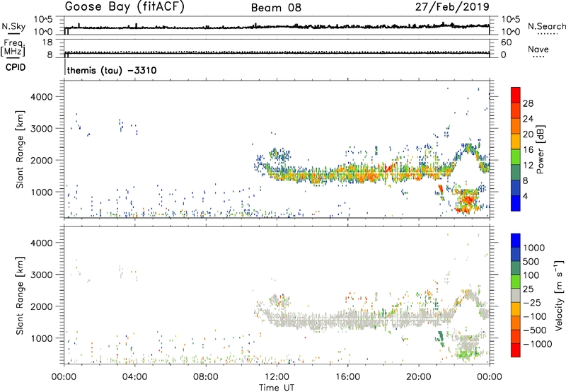
Task: Click the "CPID" row label
Action: [x=16, y=67]
